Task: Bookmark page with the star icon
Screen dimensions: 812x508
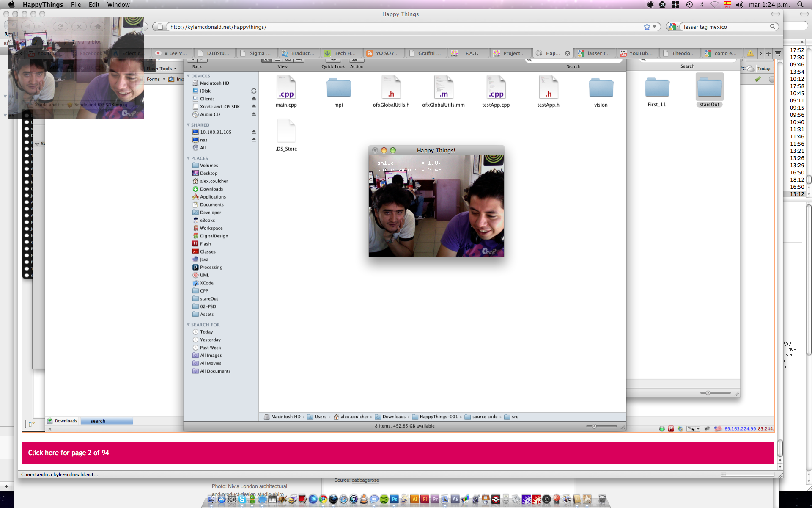Action: pos(647,27)
